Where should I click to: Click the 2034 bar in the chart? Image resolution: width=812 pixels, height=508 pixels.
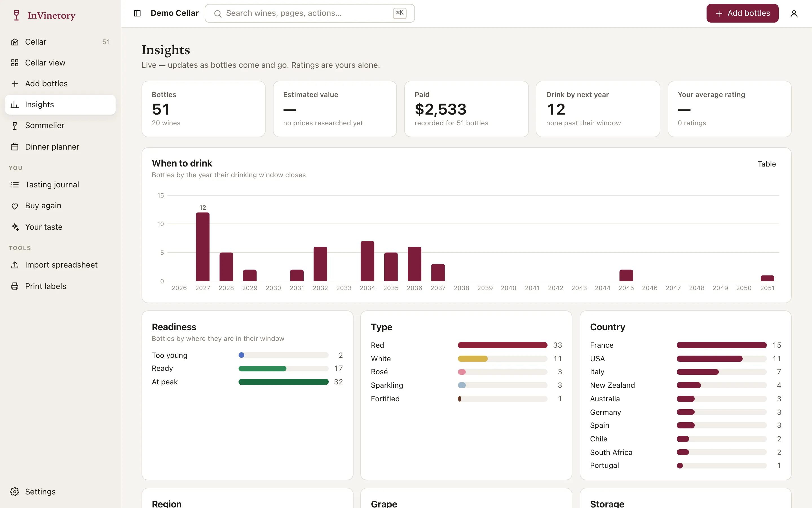tap(367, 261)
